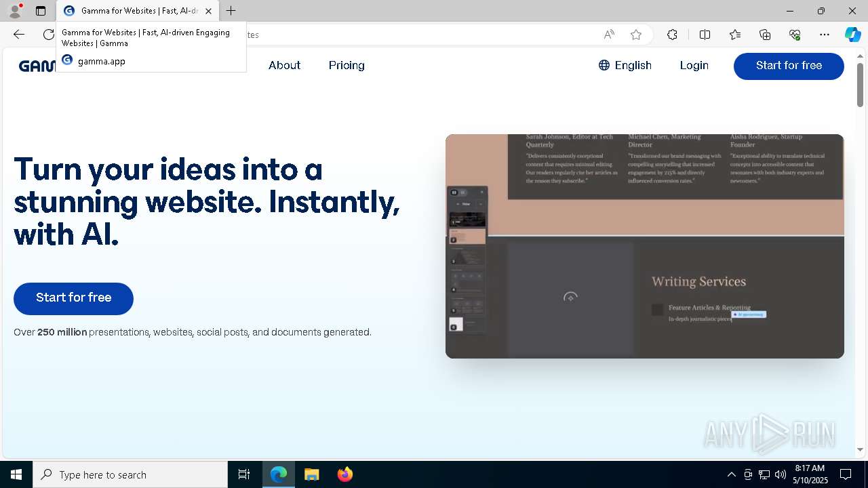This screenshot has width=868, height=488.
Task: Open a new tab with the plus icon
Action: click(x=231, y=11)
